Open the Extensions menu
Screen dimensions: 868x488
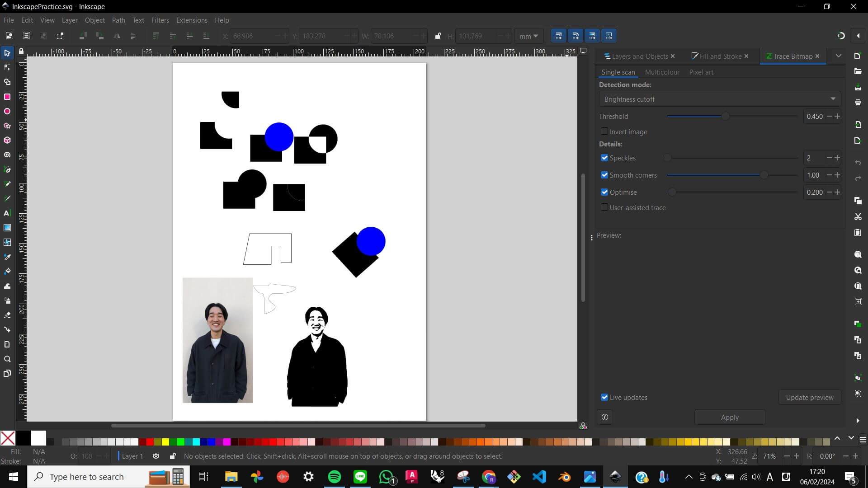point(192,20)
